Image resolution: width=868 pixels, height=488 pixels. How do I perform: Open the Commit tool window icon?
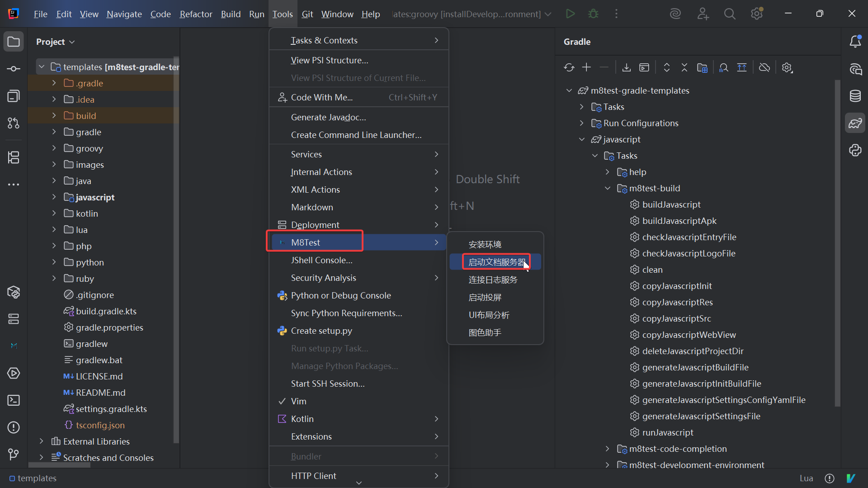14,69
